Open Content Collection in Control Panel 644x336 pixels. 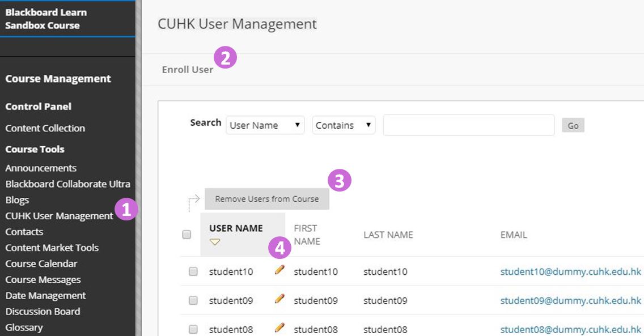[x=45, y=128]
